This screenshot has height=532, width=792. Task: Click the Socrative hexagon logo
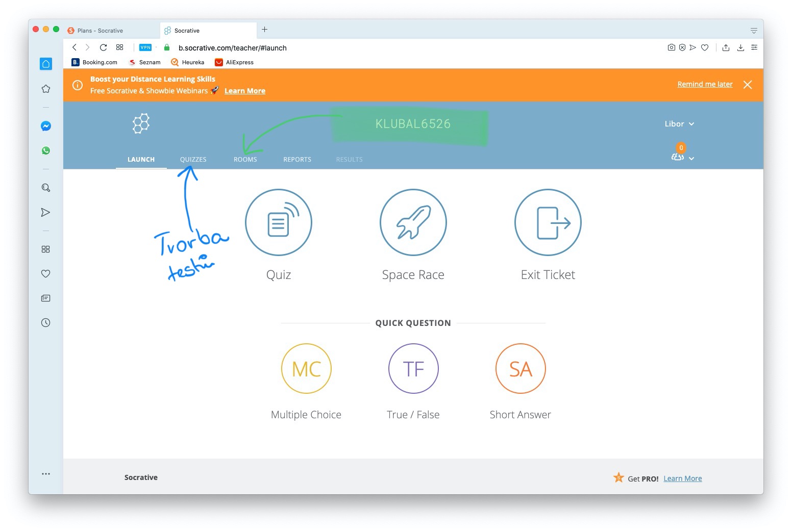click(140, 123)
